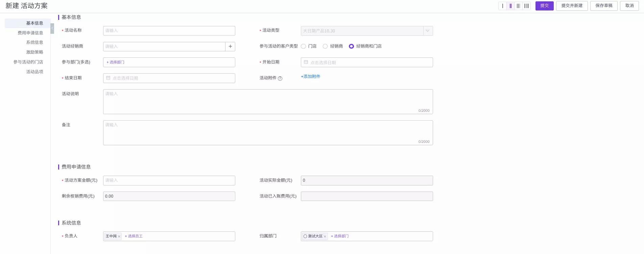Collapse the left navigation sidebar handle
This screenshot has height=254, width=644.
click(x=52, y=28)
